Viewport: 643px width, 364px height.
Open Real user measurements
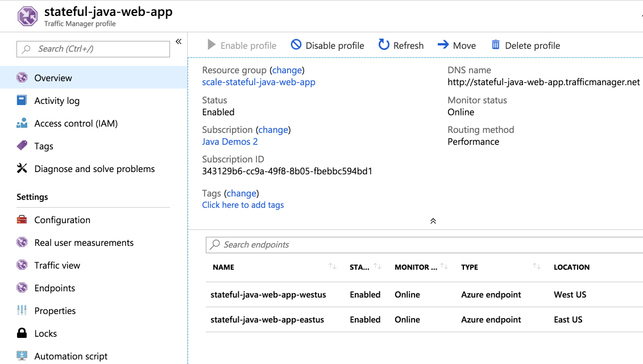84,243
